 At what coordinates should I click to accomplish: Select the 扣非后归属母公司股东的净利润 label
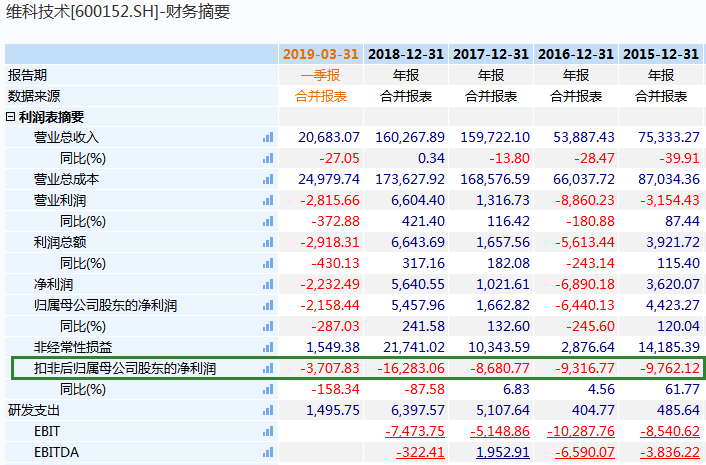coord(125,368)
